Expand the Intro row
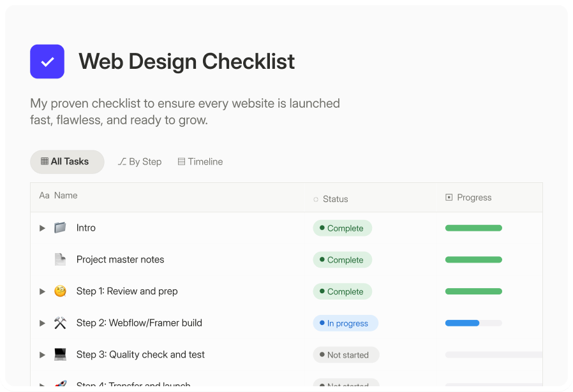573x392 pixels. 42,228
